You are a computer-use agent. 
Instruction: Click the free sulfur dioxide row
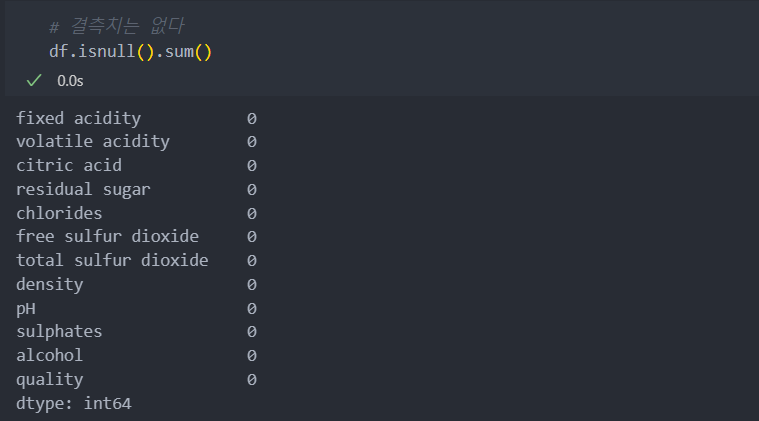click(137, 237)
